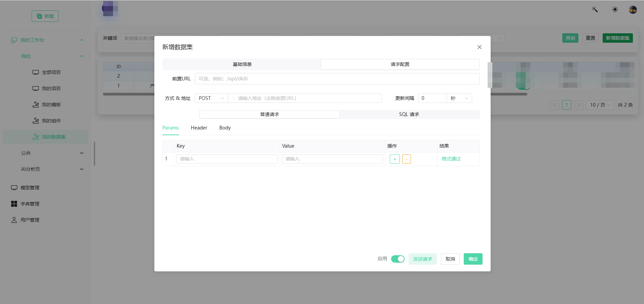Select the 普通请求 segment
Viewport: 644px width, 304px height.
pyautogui.click(x=269, y=114)
